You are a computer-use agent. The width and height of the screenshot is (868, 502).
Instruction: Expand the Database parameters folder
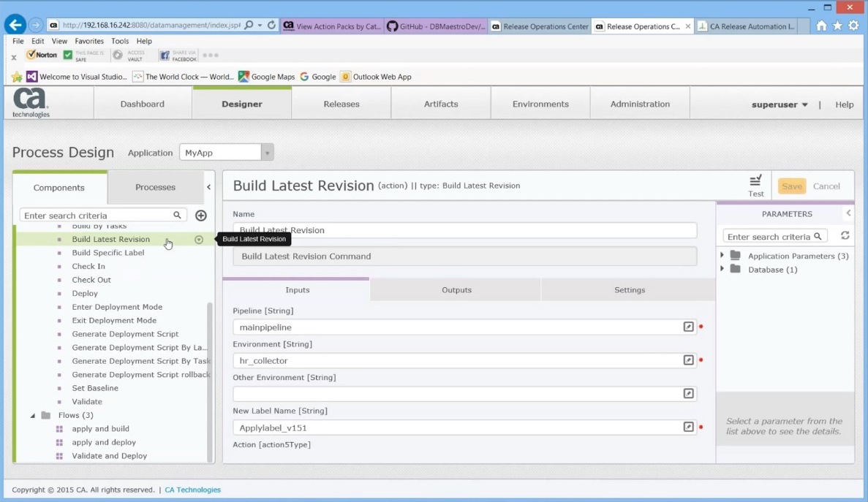tap(722, 270)
